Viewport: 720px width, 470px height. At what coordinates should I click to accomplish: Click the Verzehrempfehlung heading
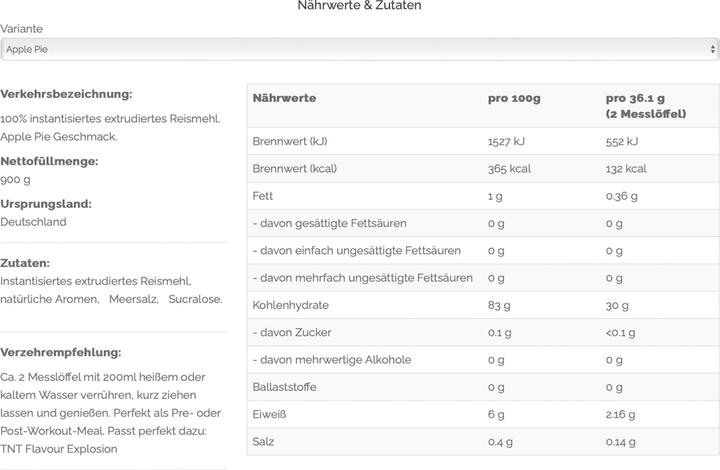click(x=61, y=352)
